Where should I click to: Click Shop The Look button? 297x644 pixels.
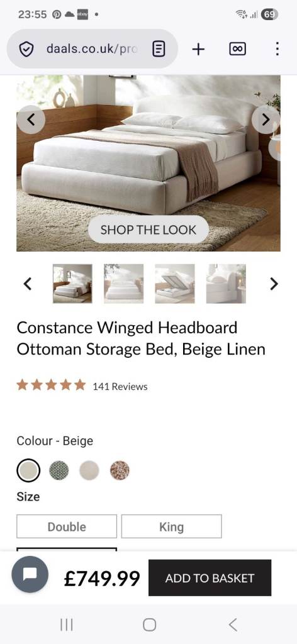point(148,230)
